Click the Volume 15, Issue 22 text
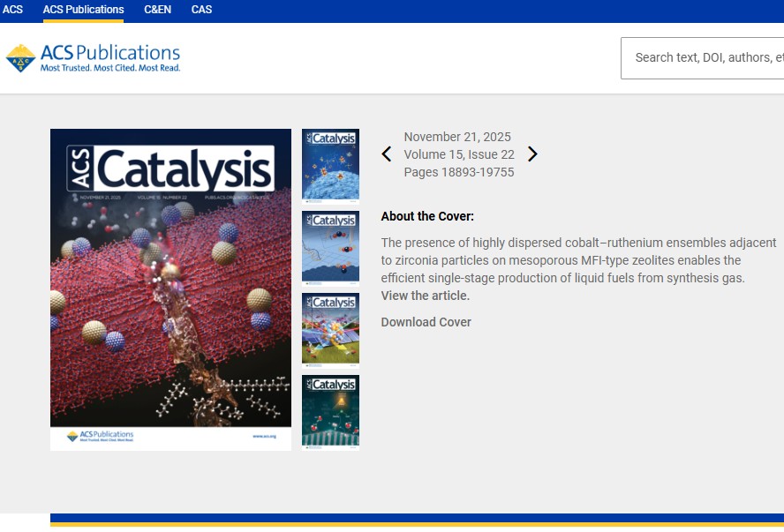 [459, 154]
